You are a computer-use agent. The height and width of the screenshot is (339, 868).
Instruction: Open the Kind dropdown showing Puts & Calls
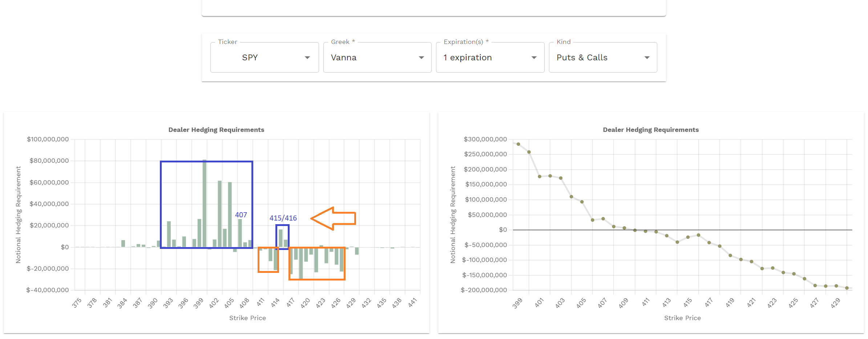point(603,57)
